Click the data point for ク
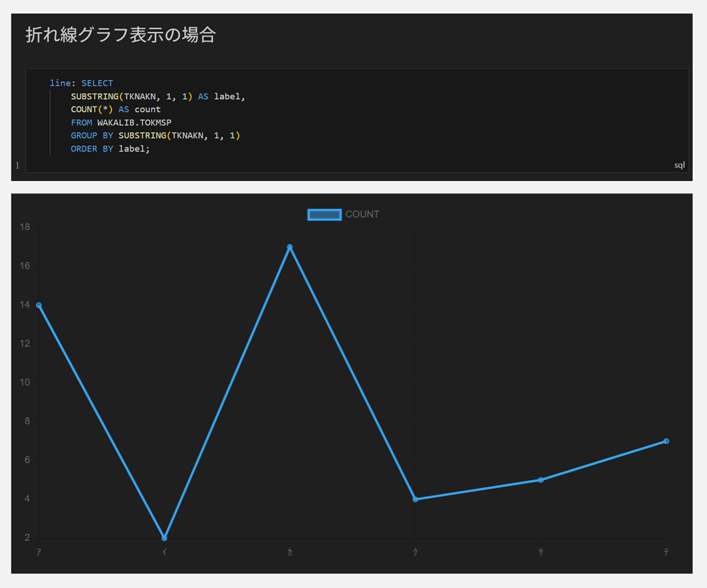 (415, 499)
